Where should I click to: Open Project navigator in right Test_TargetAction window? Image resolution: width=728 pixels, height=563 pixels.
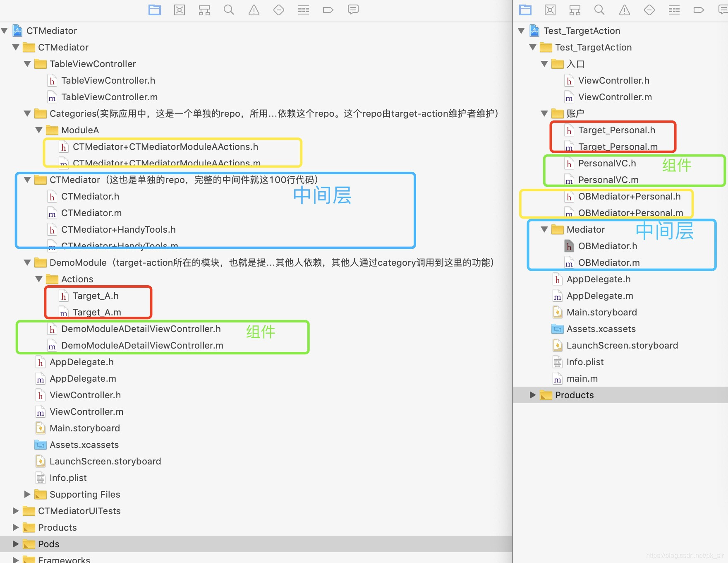[x=525, y=10]
